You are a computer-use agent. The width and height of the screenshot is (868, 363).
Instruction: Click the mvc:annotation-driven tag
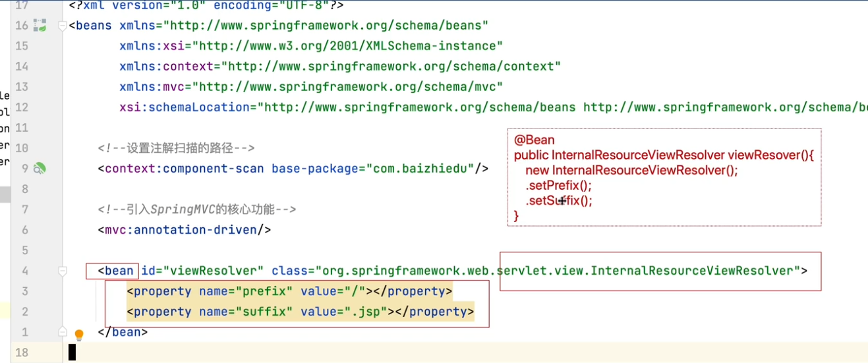[x=184, y=230]
